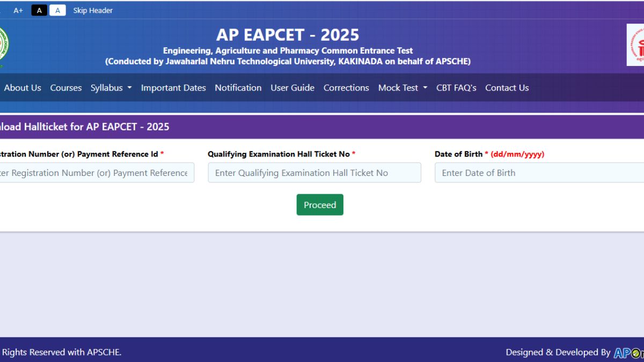Click the green Proceed button
Image resolution: width=644 pixels, height=362 pixels.
pyautogui.click(x=320, y=205)
